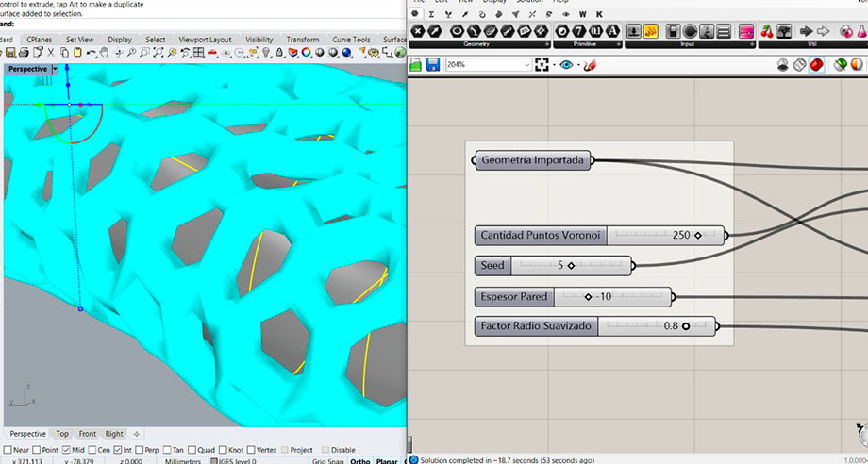Click the Cantidad Puntos Voronoi slider handle

point(698,235)
